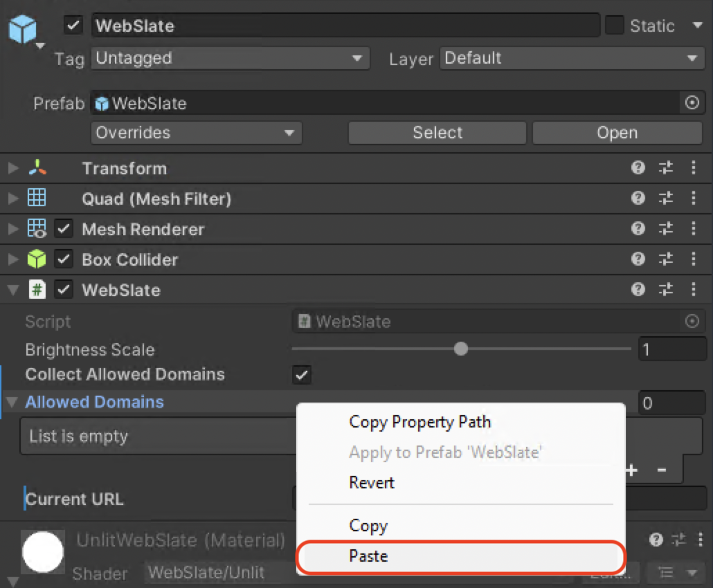
Task: Open the Tag dropdown showing Untagged
Action: coord(231,58)
